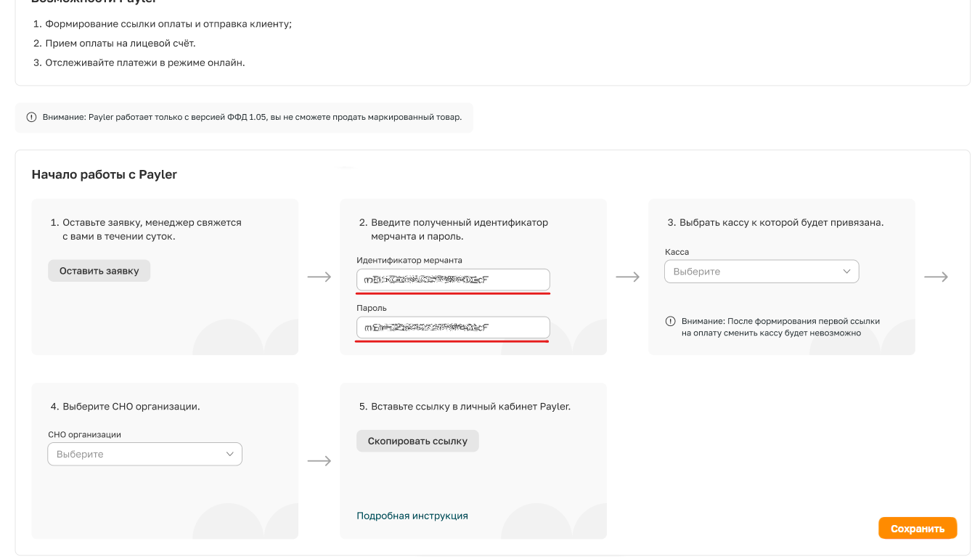The image size is (980, 557).
Task: Click the text 'Отслеживайте платежи в режиме онлайн.'
Action: pyautogui.click(x=145, y=62)
